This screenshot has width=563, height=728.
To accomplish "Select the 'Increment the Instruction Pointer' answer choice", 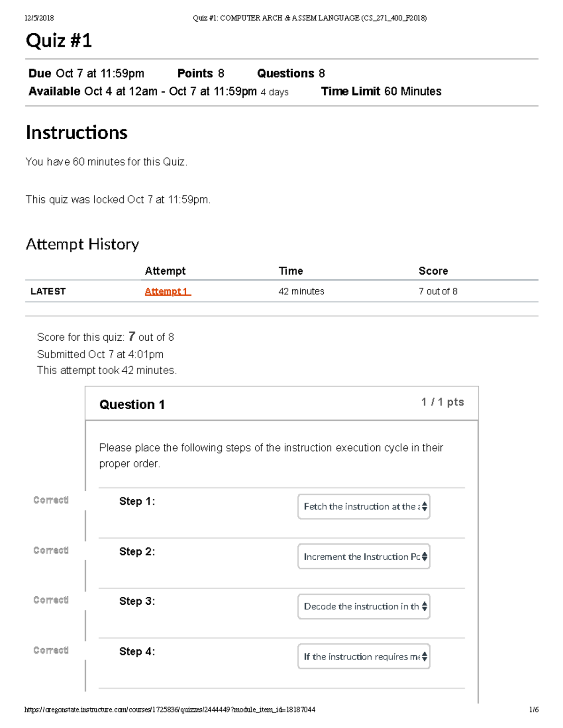I will point(361,557).
